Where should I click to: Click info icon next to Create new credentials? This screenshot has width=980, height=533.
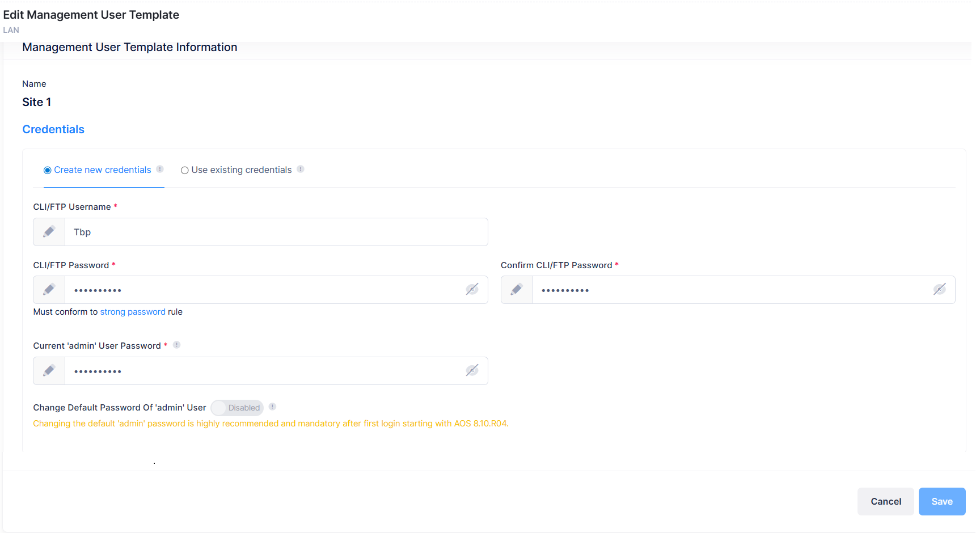[160, 169]
